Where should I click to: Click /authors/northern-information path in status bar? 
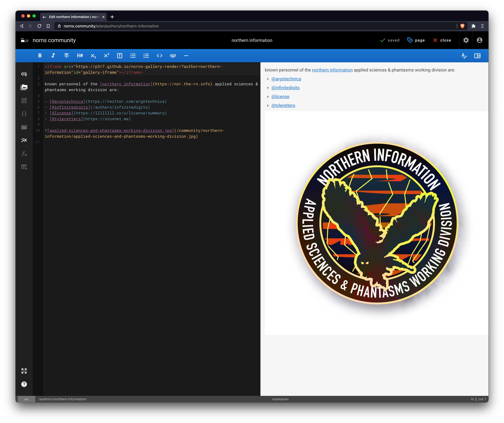pos(62,399)
